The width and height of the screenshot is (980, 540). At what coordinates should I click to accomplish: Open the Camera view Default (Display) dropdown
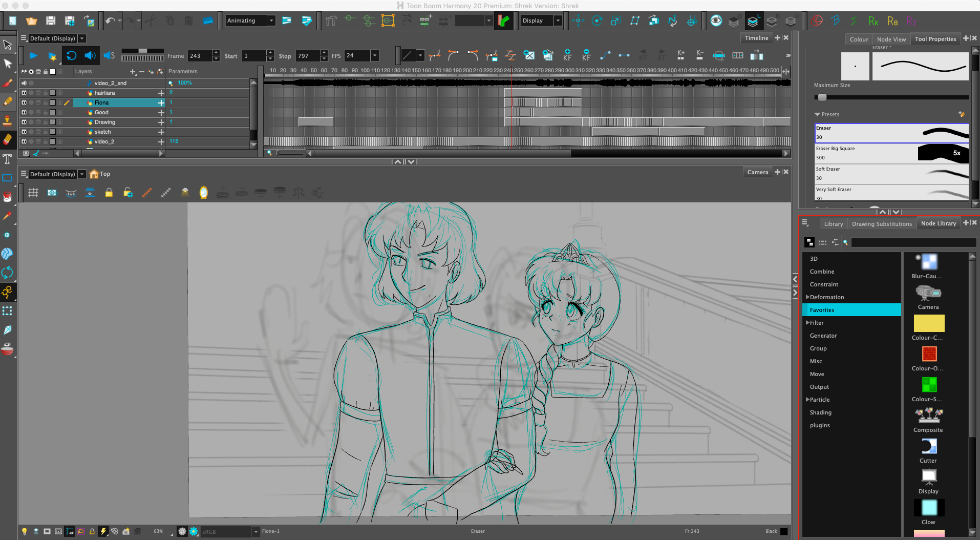point(82,174)
